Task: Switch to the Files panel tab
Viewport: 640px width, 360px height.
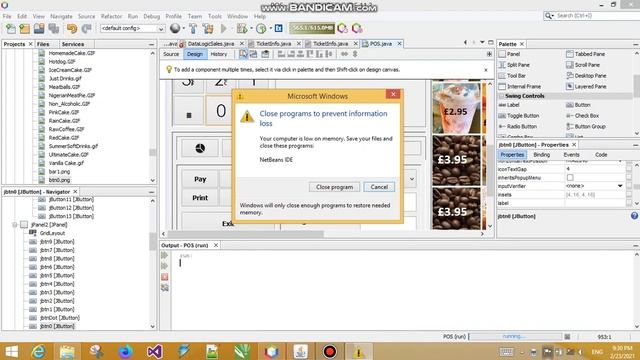Action: point(43,44)
